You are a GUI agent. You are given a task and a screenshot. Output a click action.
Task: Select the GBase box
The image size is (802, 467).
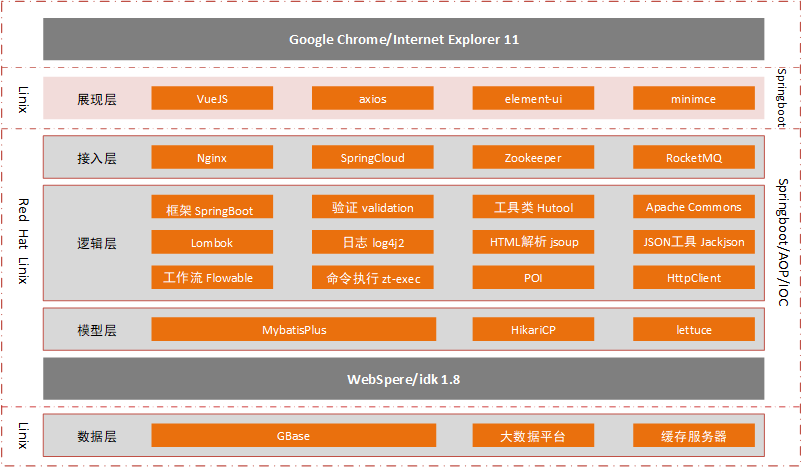tap(294, 435)
